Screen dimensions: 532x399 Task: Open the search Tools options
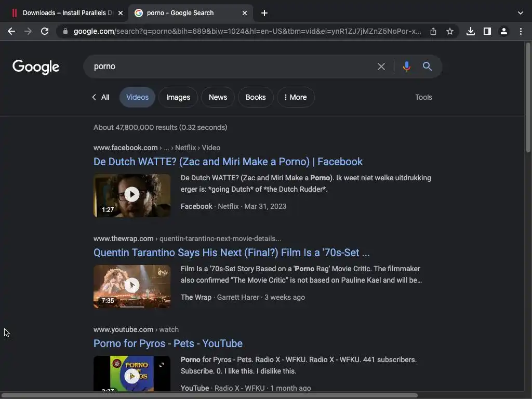(x=423, y=97)
